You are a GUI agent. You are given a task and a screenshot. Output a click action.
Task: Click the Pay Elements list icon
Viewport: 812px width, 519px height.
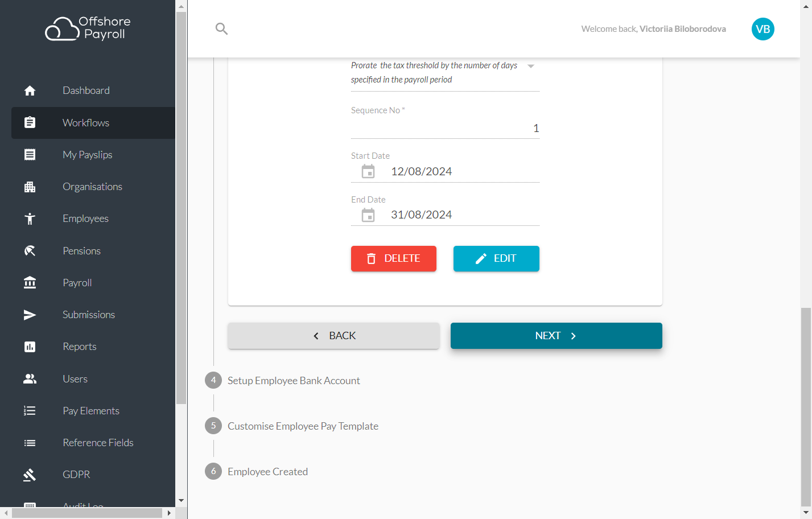30,410
